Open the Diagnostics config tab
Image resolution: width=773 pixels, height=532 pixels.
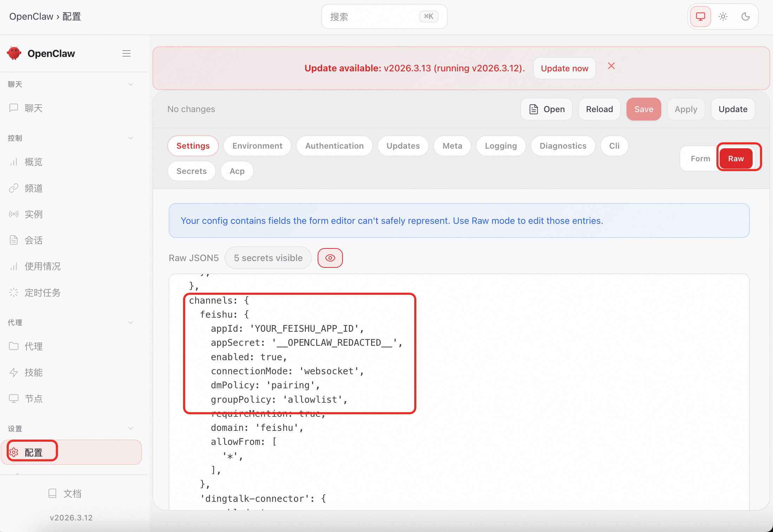(x=563, y=146)
